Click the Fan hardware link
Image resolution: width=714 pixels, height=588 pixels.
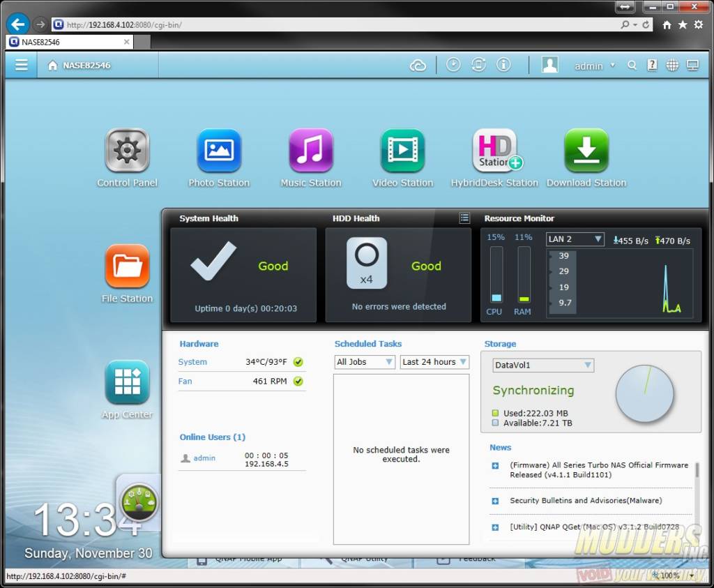185,382
